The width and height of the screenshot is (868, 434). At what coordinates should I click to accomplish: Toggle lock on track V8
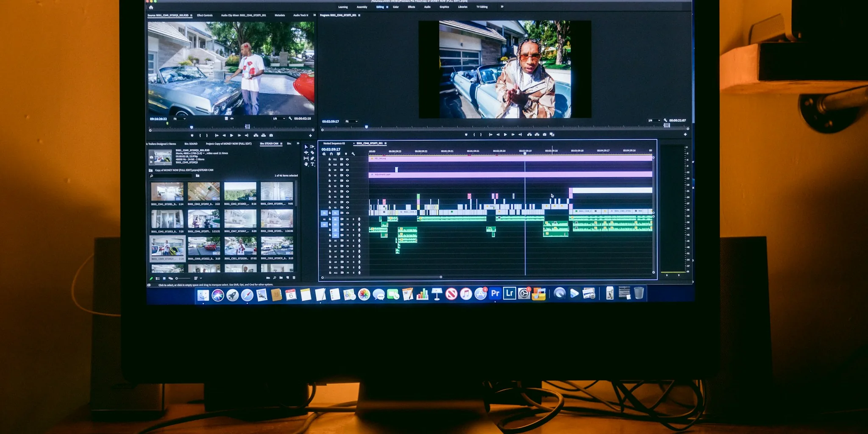(x=329, y=175)
